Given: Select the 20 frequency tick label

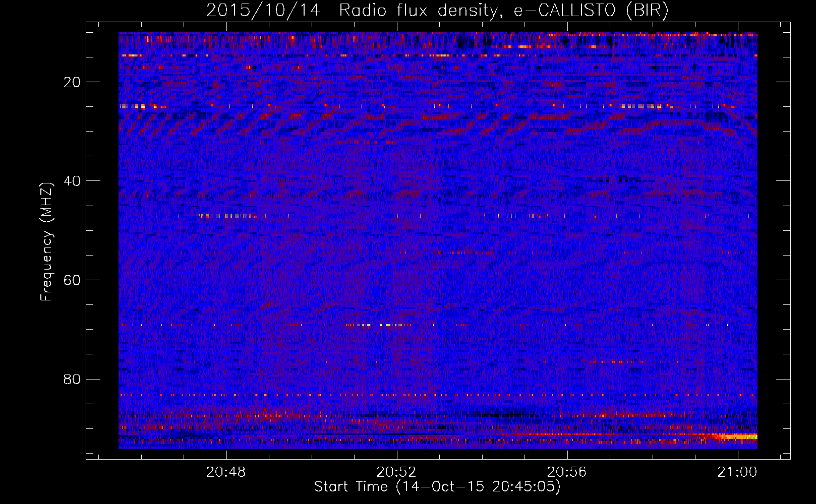Looking at the screenshot, I should (73, 82).
